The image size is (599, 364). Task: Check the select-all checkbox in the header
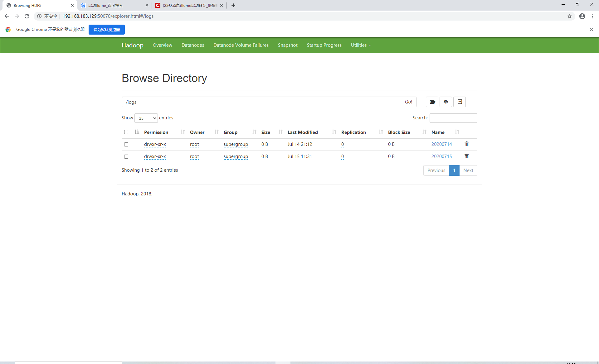click(126, 132)
